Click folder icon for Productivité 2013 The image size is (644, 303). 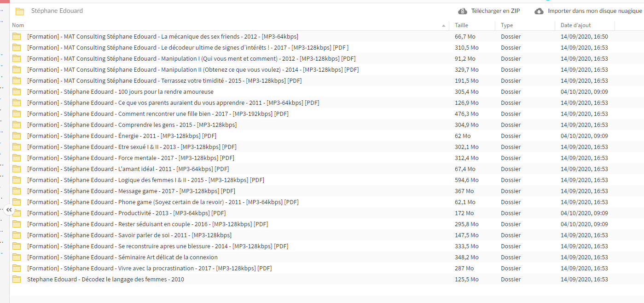(17, 213)
